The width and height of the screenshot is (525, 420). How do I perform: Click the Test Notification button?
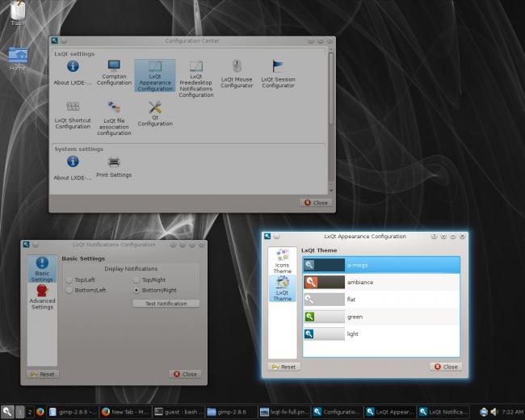tap(166, 304)
